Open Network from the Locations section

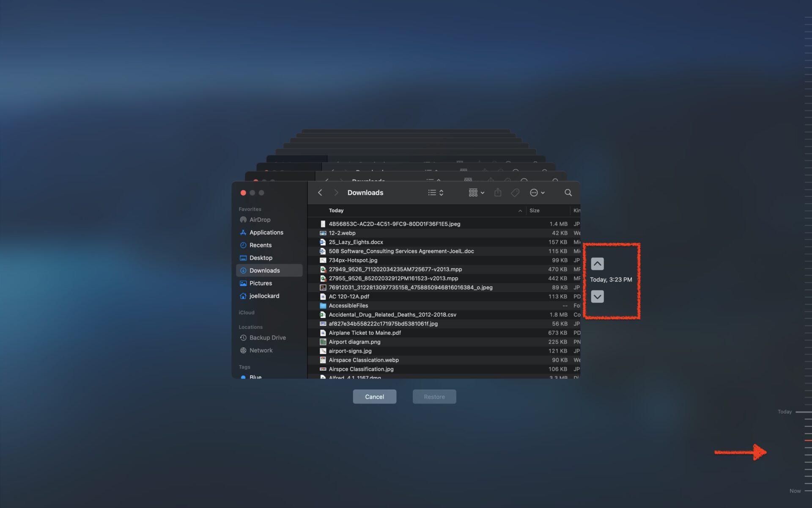point(261,350)
